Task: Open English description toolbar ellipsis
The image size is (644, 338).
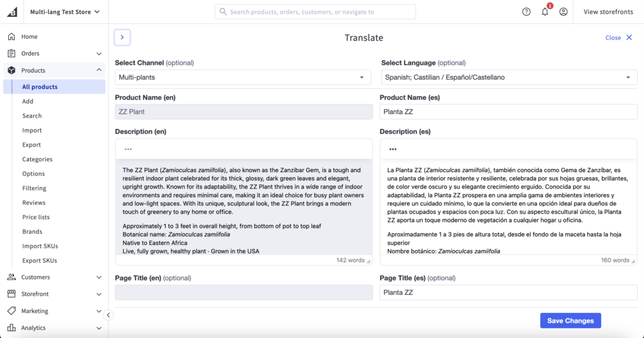Action: point(128,150)
